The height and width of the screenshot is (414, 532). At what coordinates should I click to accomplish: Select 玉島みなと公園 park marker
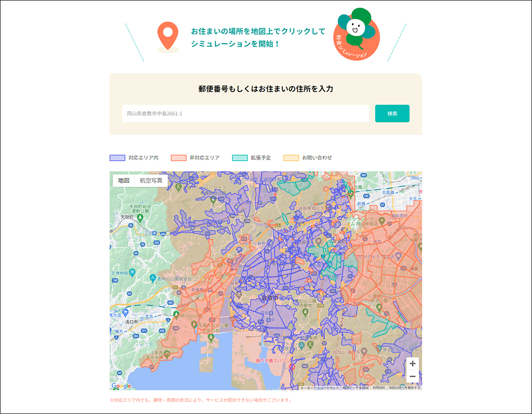point(194,325)
